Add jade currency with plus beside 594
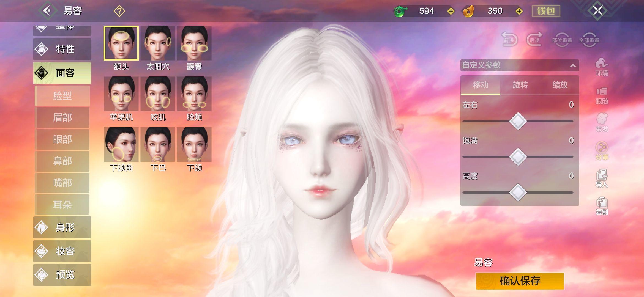 tap(451, 11)
